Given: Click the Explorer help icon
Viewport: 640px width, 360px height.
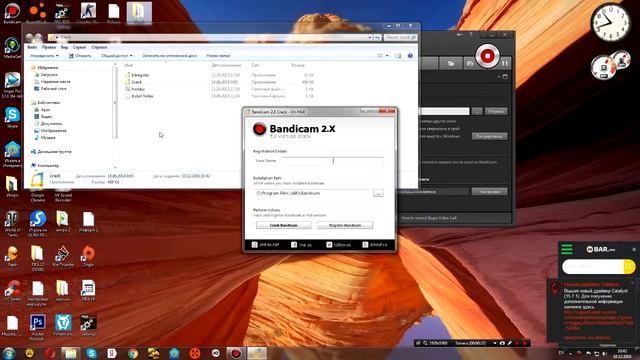Looking at the screenshot, I should click(x=410, y=56).
